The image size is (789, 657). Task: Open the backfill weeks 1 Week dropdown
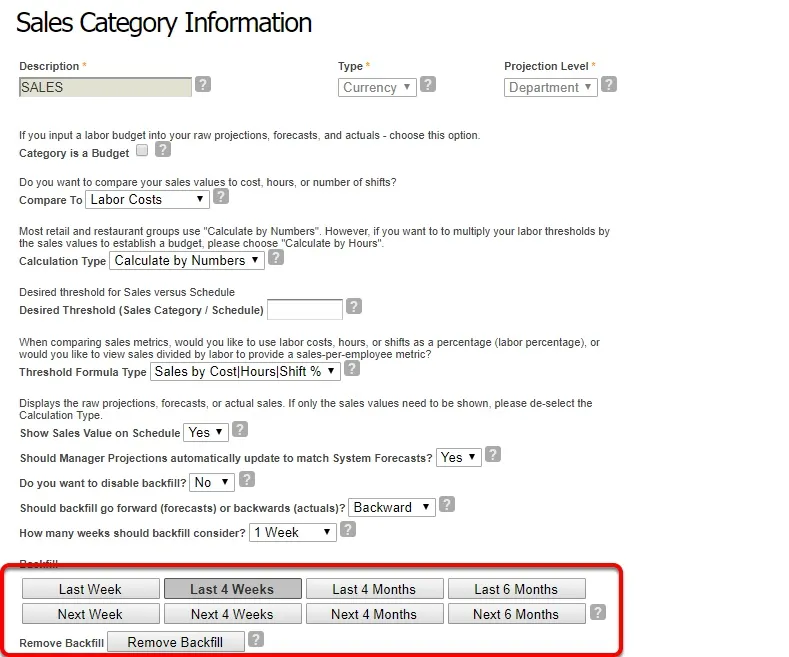point(293,532)
